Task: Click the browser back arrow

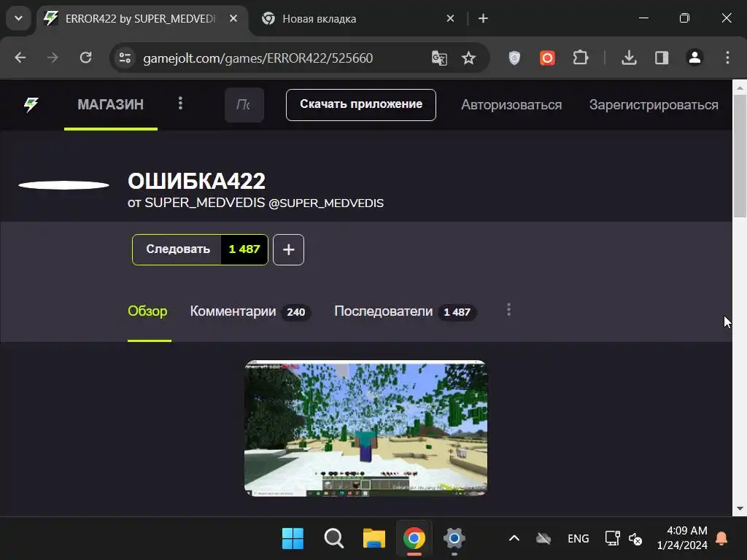Action: coord(20,58)
